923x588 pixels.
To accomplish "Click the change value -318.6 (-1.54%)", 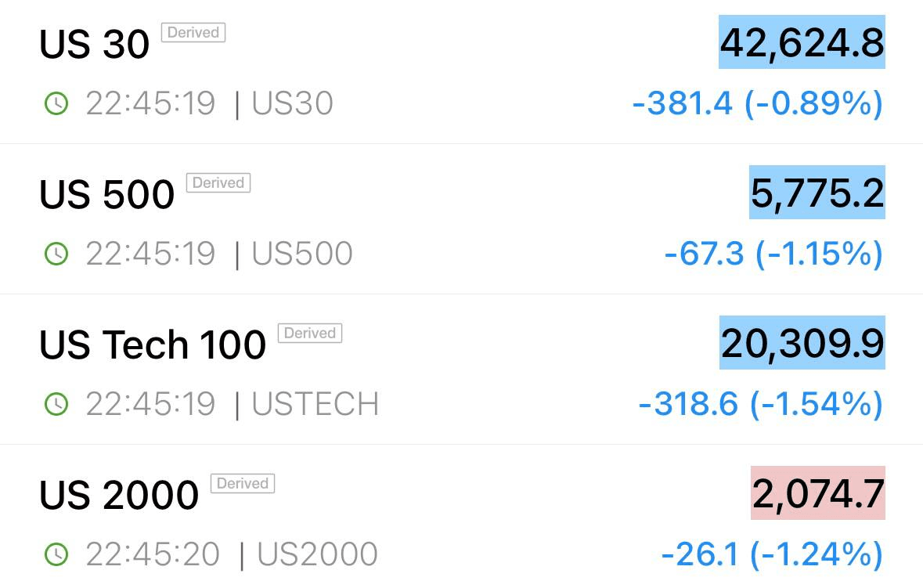I will [761, 404].
